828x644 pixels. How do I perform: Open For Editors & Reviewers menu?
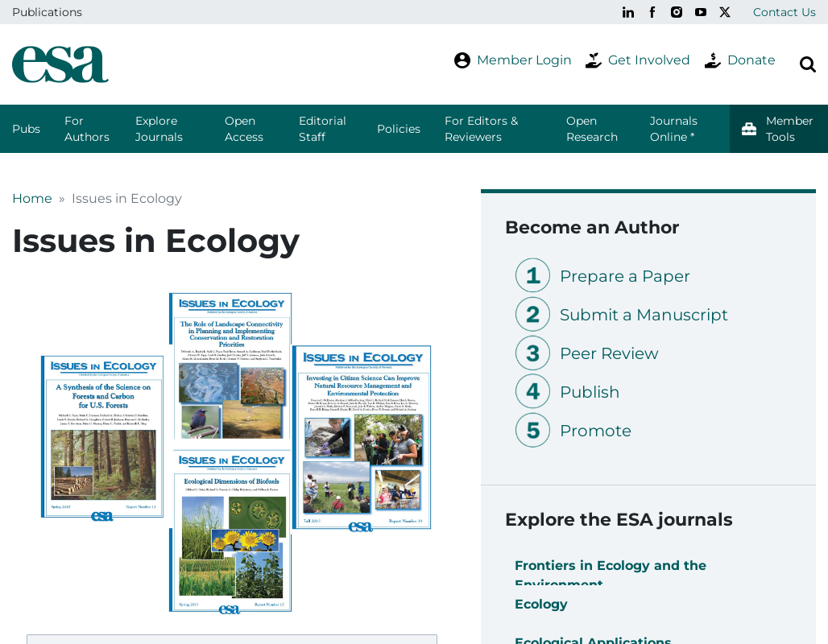coord(482,129)
